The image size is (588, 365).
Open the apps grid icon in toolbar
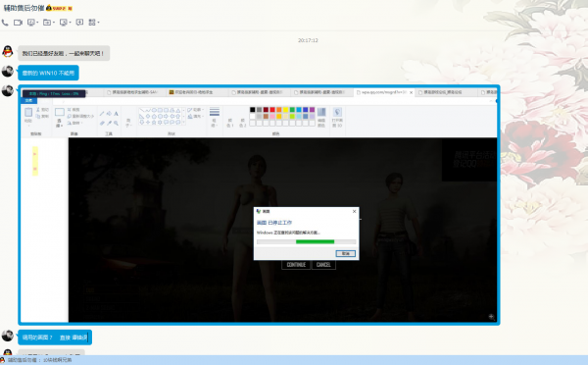[x=92, y=23]
